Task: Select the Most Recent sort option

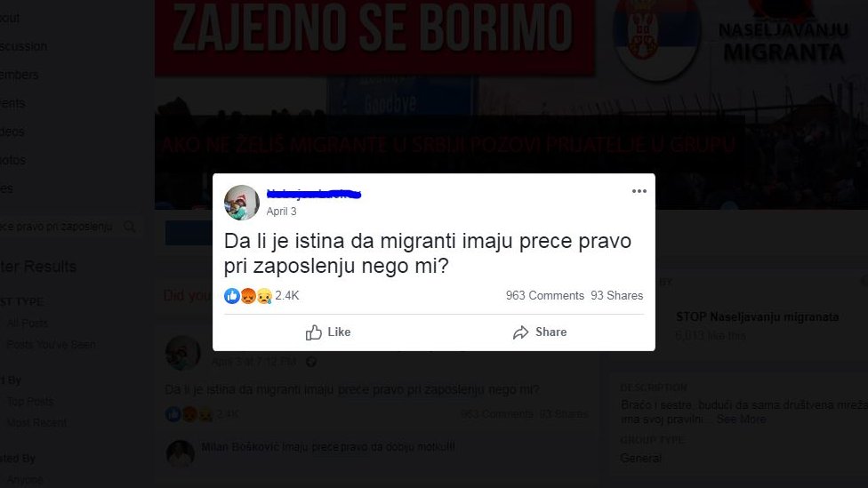Action: pos(36,423)
